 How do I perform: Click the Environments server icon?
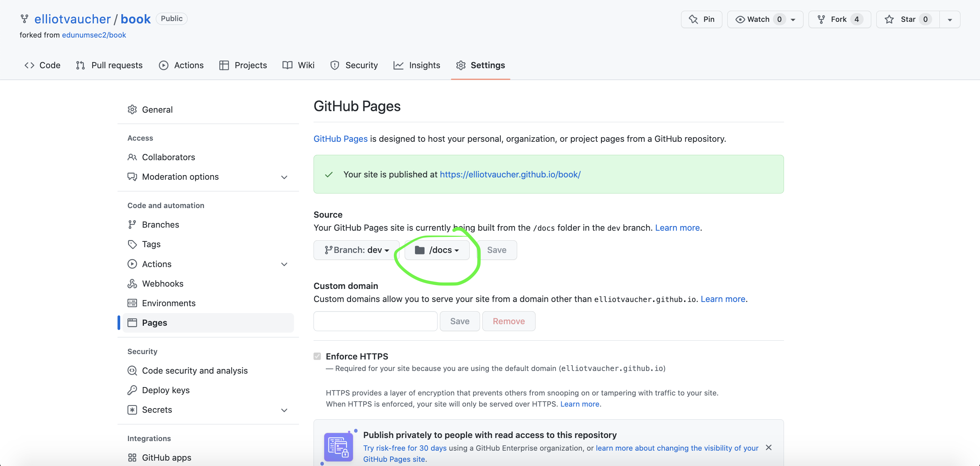[x=132, y=303]
